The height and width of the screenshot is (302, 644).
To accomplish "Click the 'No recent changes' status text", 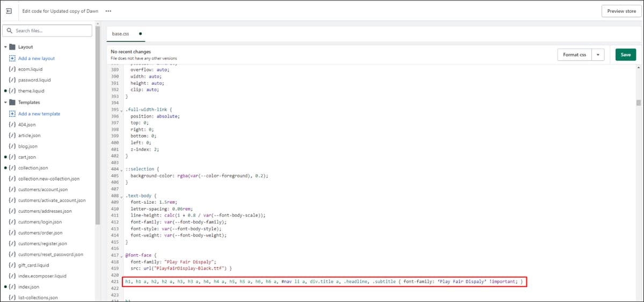I will pyautogui.click(x=130, y=52).
